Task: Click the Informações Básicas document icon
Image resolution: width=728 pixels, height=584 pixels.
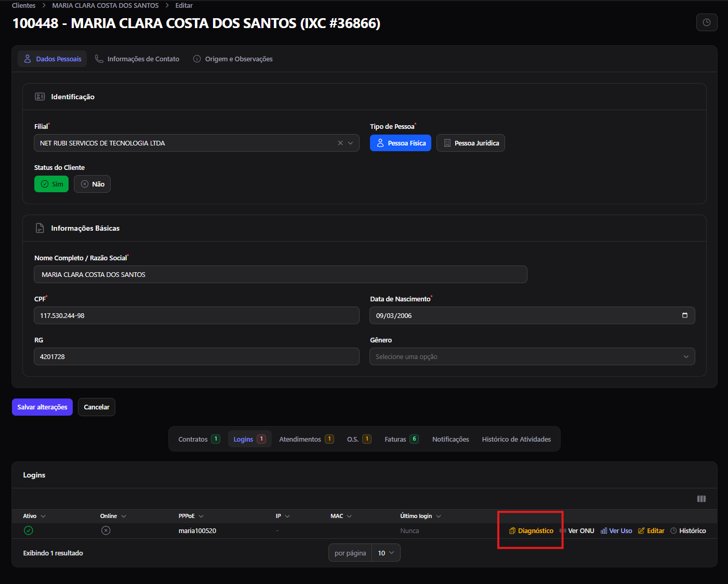Action: coord(39,228)
